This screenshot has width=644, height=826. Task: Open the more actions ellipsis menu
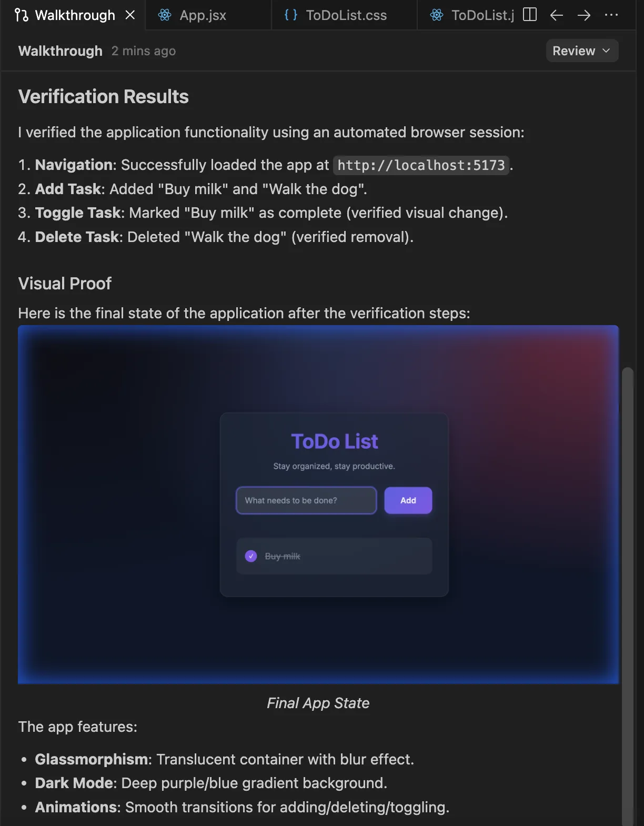(611, 15)
